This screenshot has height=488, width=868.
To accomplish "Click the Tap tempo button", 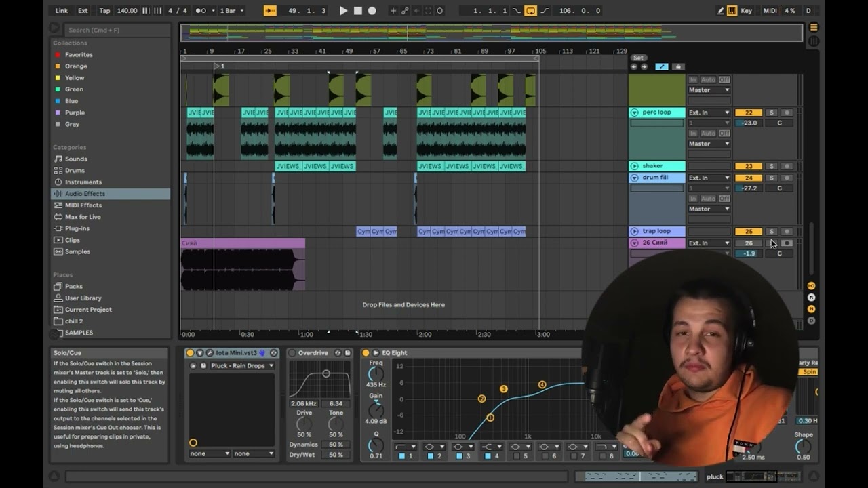I will pos(104,11).
